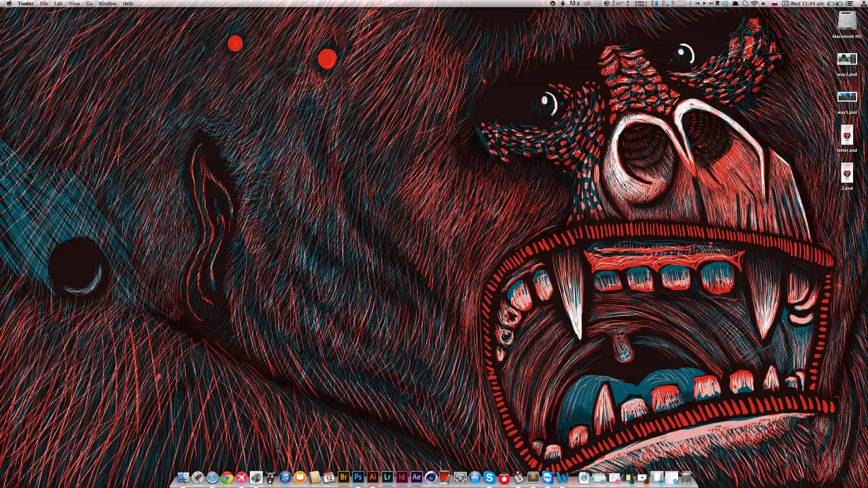Launch Lightroom from the Dock
This screenshot has width=868, height=488.
[x=387, y=477]
